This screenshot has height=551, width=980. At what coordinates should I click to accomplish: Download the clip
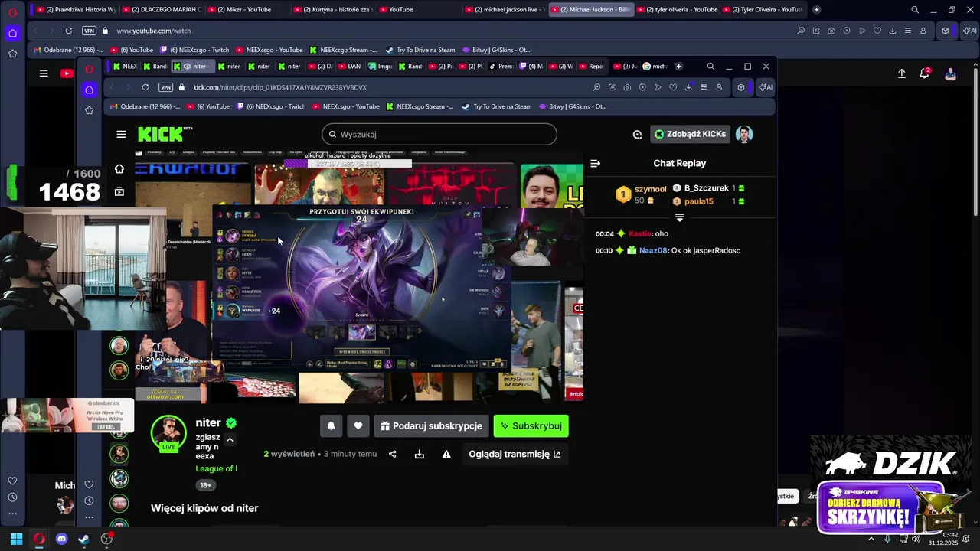pos(420,454)
